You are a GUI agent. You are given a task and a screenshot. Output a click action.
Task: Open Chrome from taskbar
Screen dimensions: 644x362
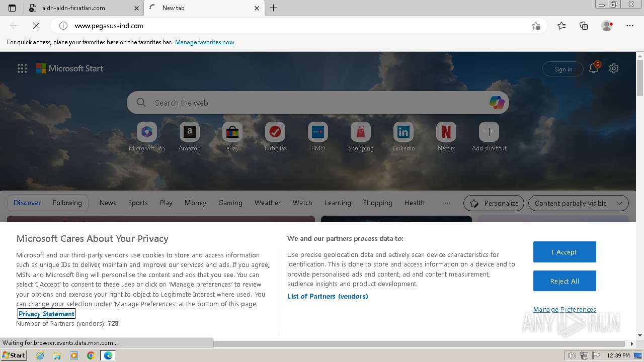click(91, 355)
